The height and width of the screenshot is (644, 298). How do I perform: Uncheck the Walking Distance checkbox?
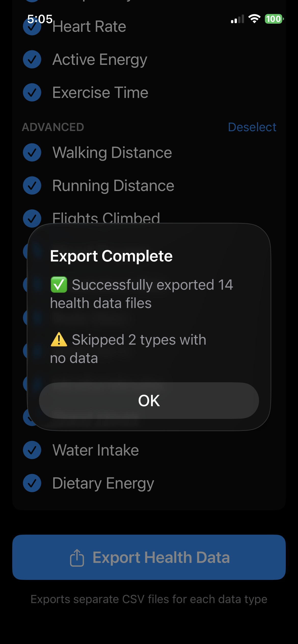pos(32,153)
